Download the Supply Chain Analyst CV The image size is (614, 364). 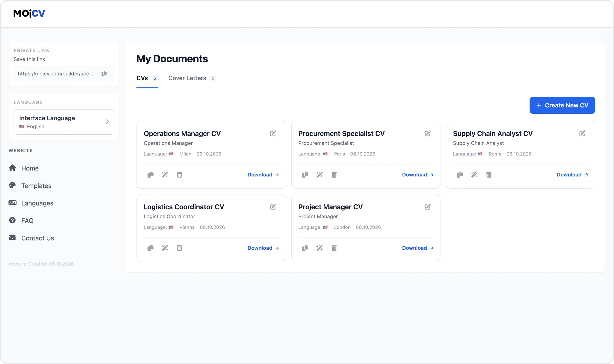point(572,175)
